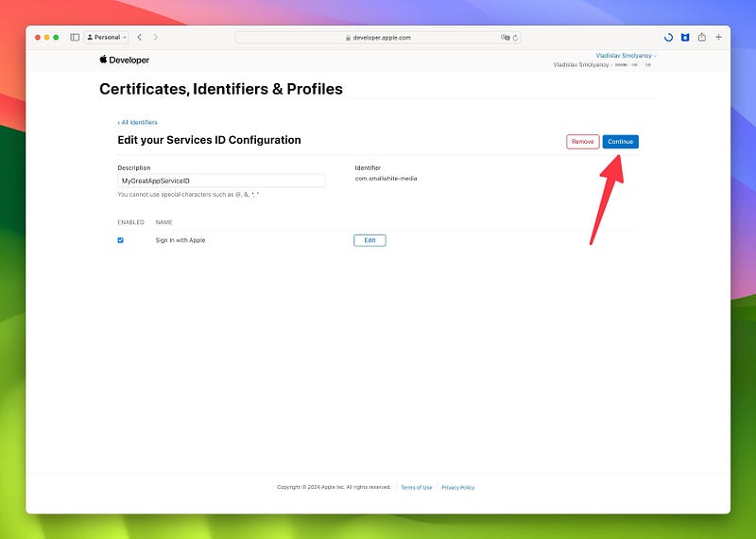Open the translate icon in the address bar
The height and width of the screenshot is (539, 756).
tap(505, 38)
